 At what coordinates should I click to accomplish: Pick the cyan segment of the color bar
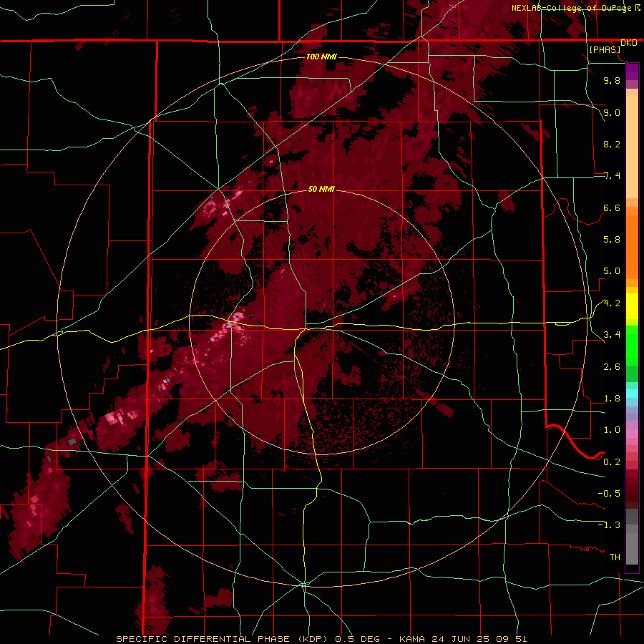[x=632, y=394]
